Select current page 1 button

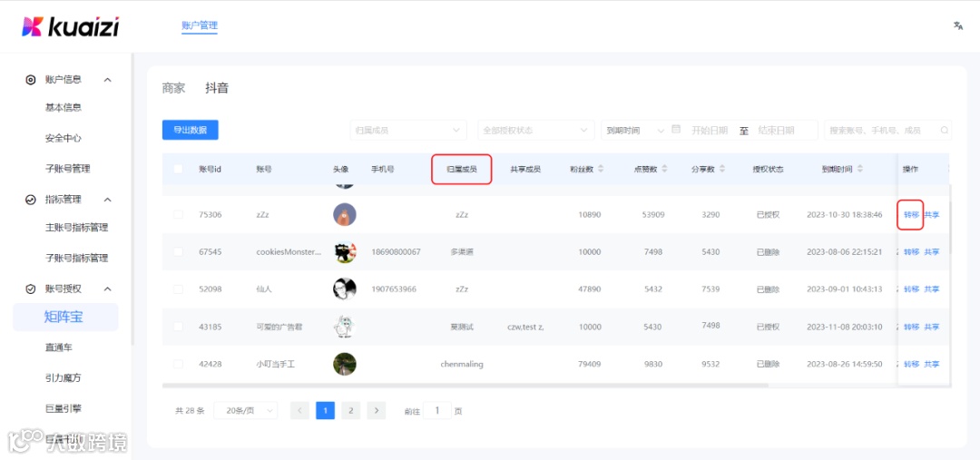(x=325, y=411)
